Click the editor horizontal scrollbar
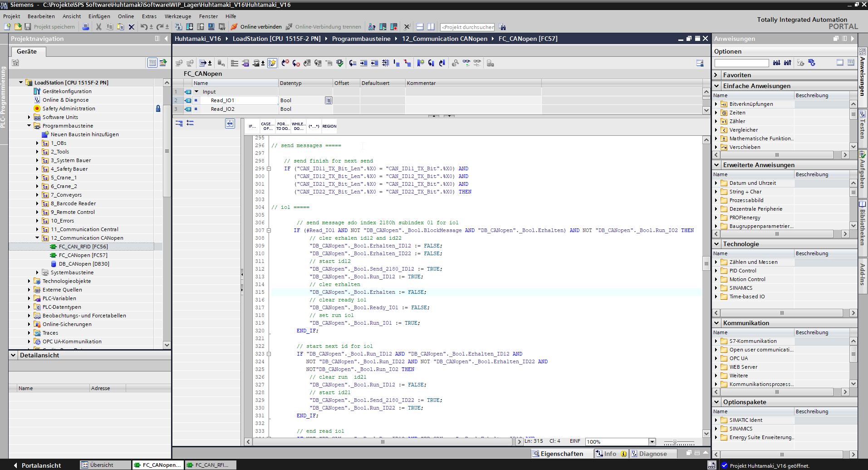The width and height of the screenshot is (868, 470). click(383, 441)
